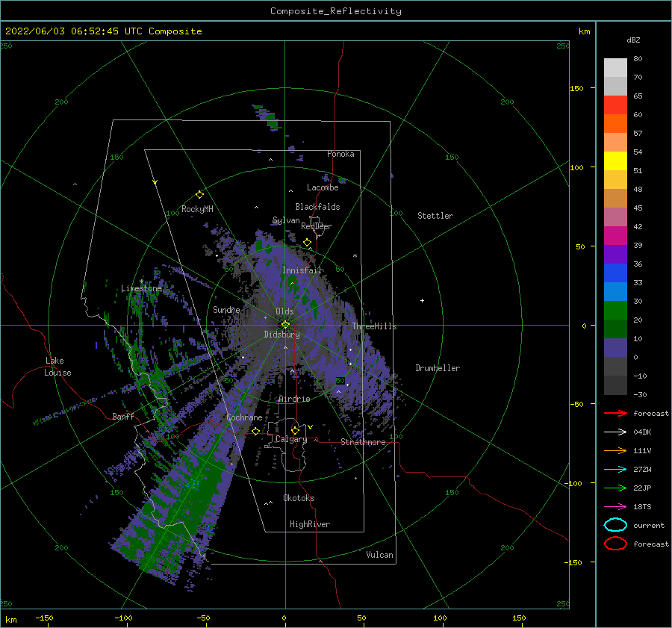Click the -100 value on the bottom axis
Viewport: 672px width, 628px height.
click(123, 618)
